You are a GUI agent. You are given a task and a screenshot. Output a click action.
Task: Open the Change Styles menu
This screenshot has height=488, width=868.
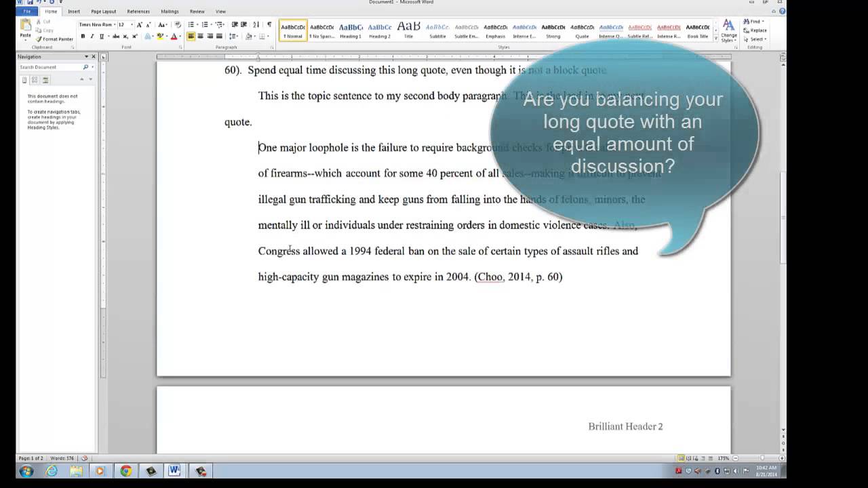(x=729, y=31)
